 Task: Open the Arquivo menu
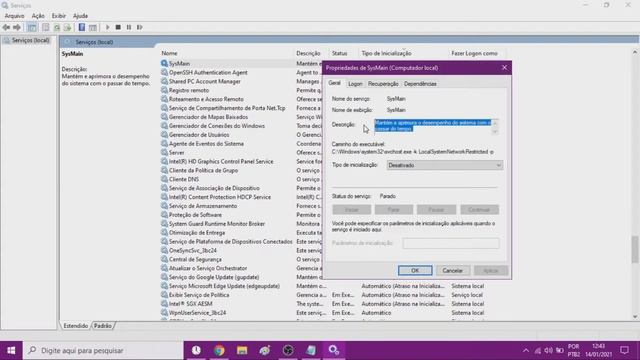(14, 16)
